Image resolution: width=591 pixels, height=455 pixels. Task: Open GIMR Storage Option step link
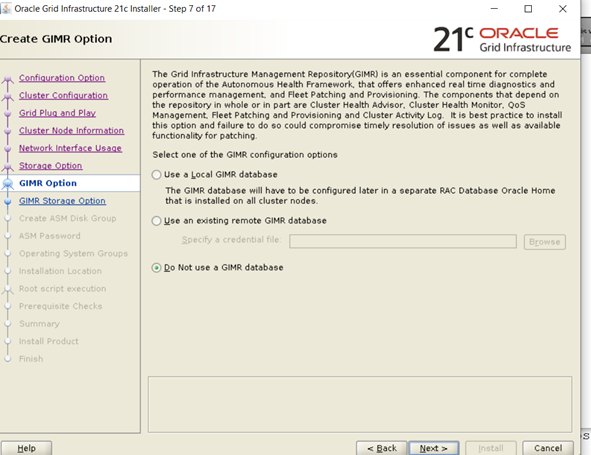[x=62, y=201]
